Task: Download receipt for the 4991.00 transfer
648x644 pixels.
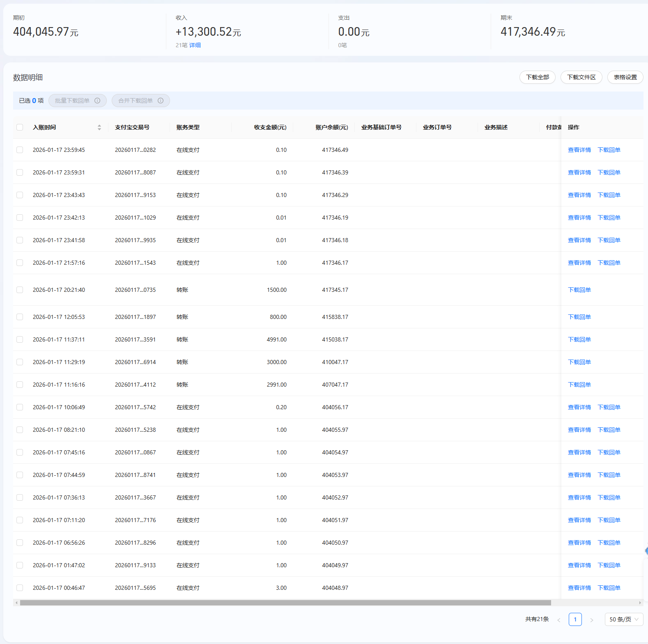Action: [x=579, y=339]
